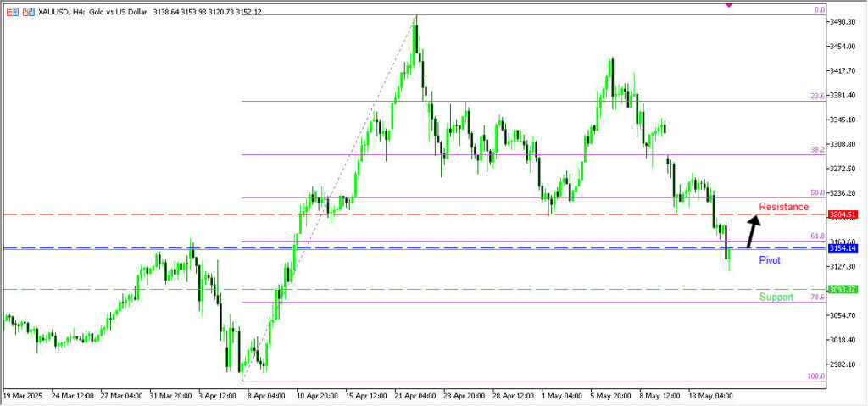Click the black upward arrow near Resistance
Image resolution: width=868 pixels, height=406 pixels.
click(x=751, y=231)
